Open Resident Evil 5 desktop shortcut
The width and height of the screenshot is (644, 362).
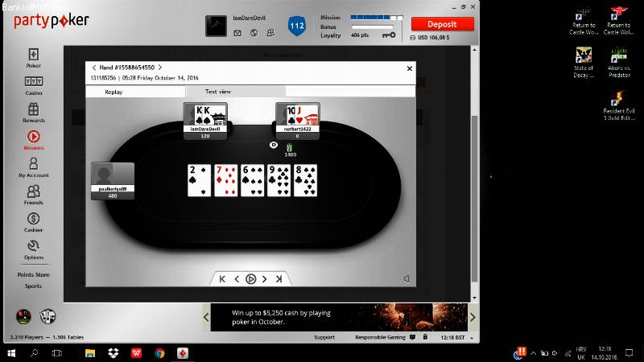coord(619,106)
